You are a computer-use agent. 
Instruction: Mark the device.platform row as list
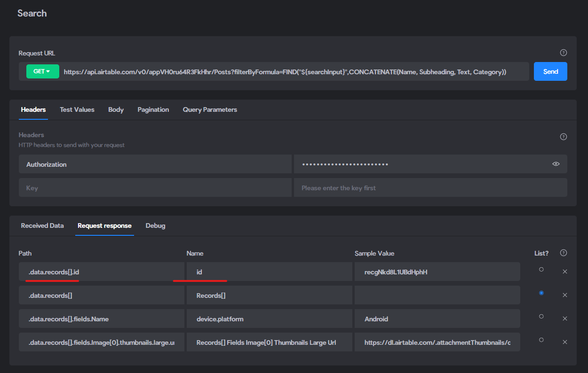coord(541,316)
